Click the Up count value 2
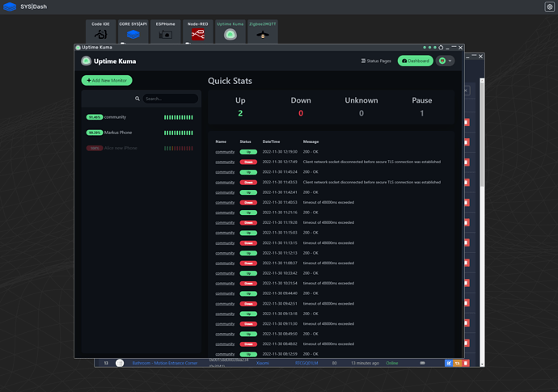This screenshot has width=558, height=392. point(240,113)
